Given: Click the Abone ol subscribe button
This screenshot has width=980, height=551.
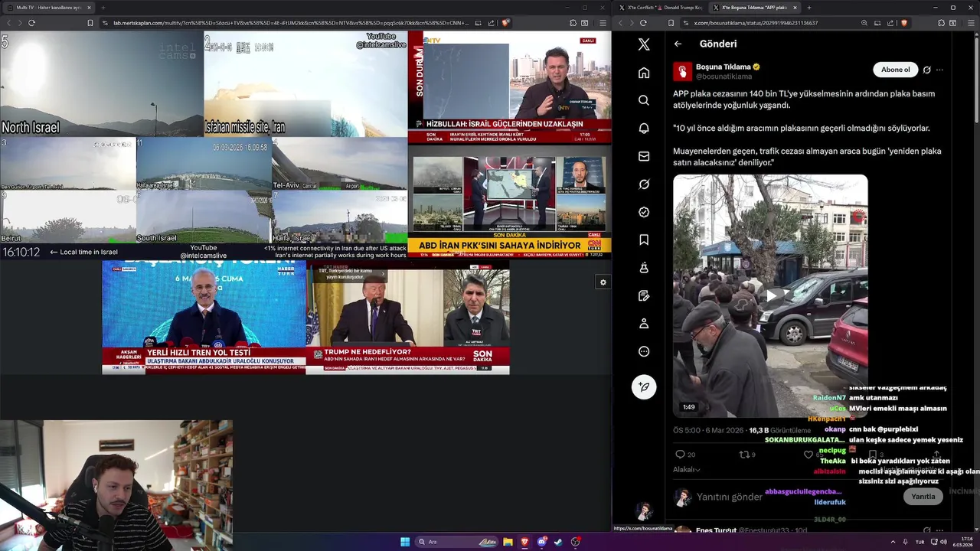Looking at the screenshot, I should pyautogui.click(x=895, y=70).
